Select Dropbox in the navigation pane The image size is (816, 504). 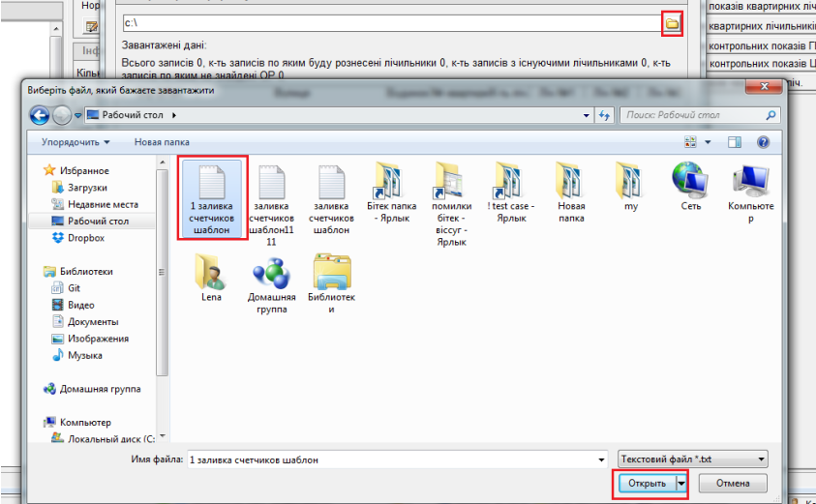85,238
